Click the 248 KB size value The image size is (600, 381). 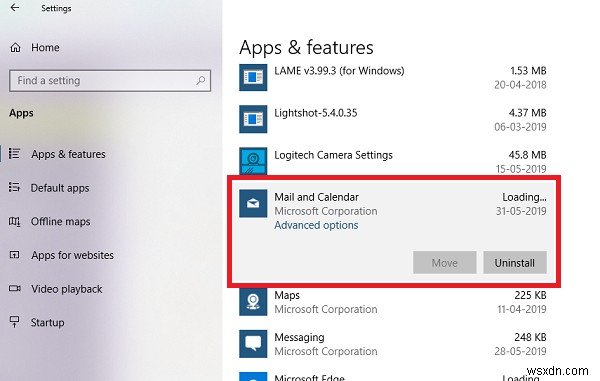click(530, 337)
